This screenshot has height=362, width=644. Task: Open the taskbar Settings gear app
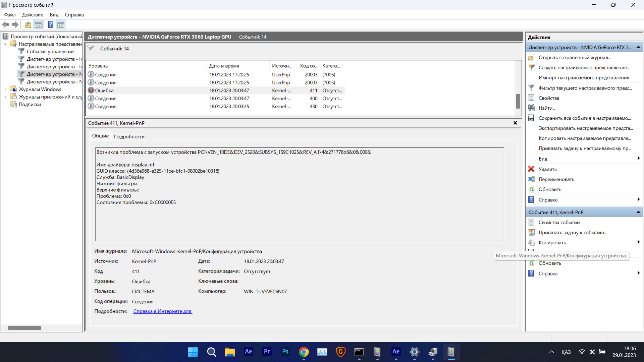(415, 352)
